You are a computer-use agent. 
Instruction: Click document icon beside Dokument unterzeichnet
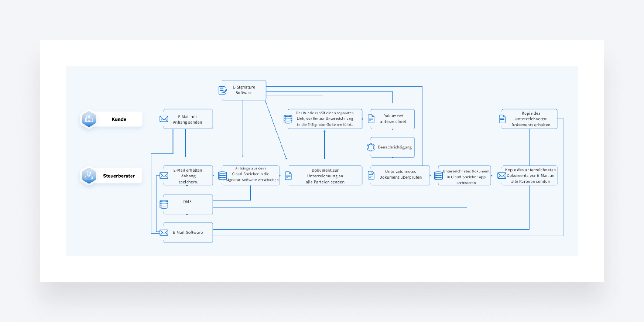[371, 119]
